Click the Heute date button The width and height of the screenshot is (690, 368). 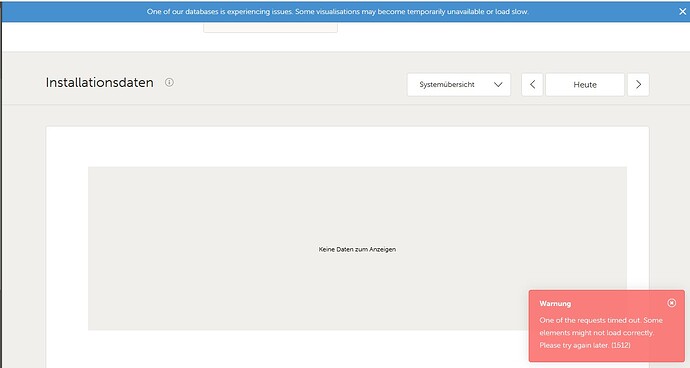pos(585,85)
